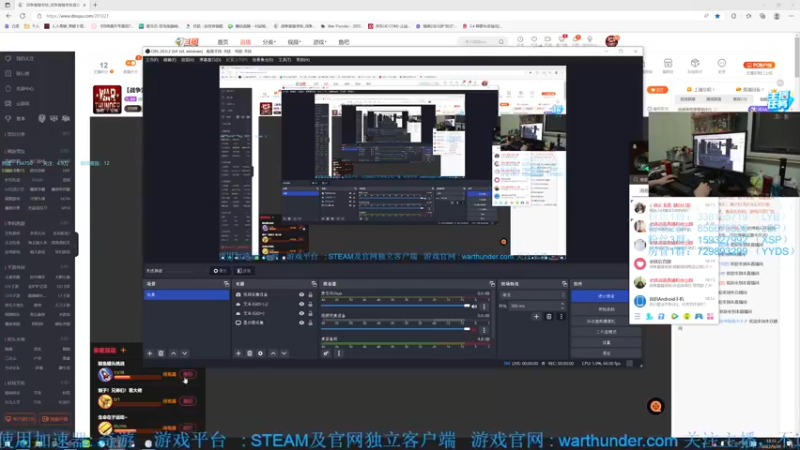Image resolution: width=800 pixels, height=450 pixels.
Task: Move the selected source down
Action: pos(284,353)
